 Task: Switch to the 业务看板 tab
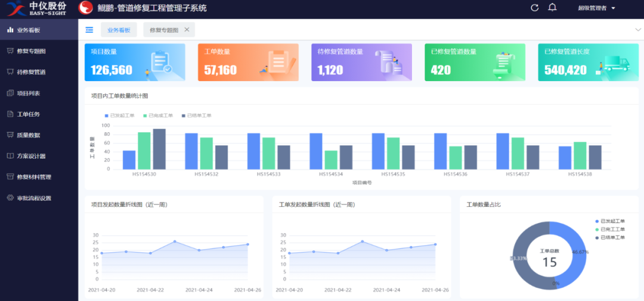coord(119,30)
